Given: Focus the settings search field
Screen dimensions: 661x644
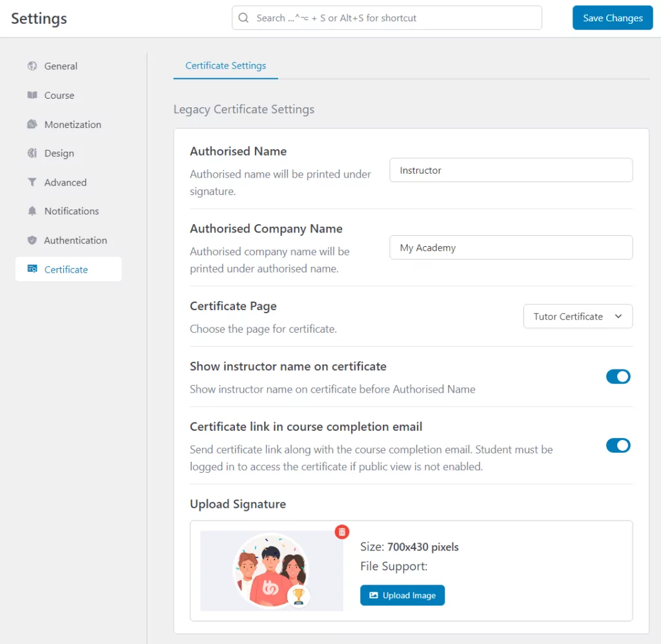Looking at the screenshot, I should tap(387, 17).
